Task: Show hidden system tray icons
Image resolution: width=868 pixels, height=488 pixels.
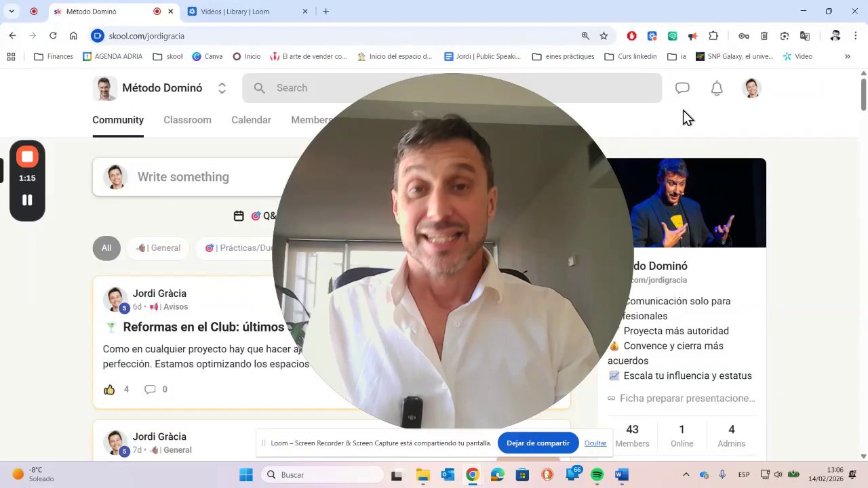Action: 686,475
